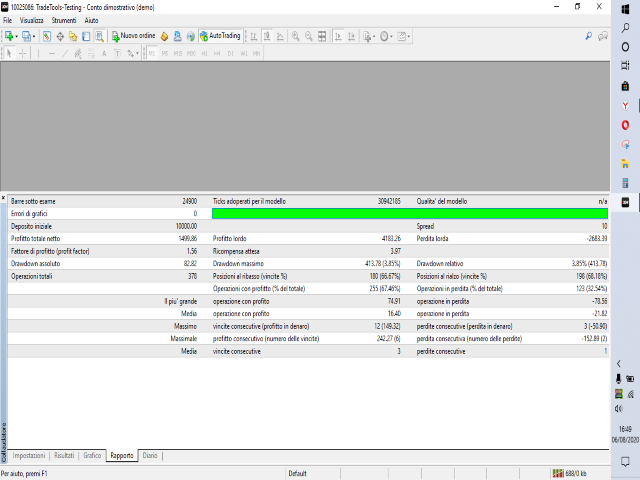Image resolution: width=640 pixels, height=480 pixels.
Task: Show hidden tray icons chevron
Action: (619, 364)
